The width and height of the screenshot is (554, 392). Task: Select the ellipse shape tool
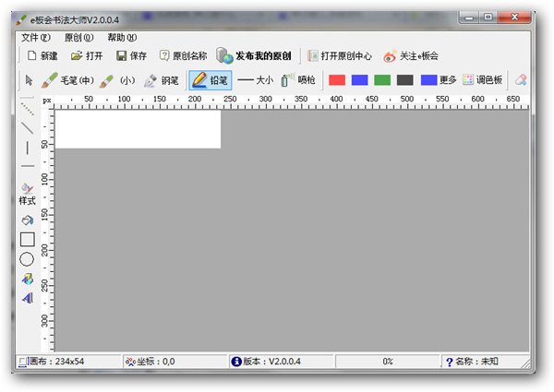27,259
